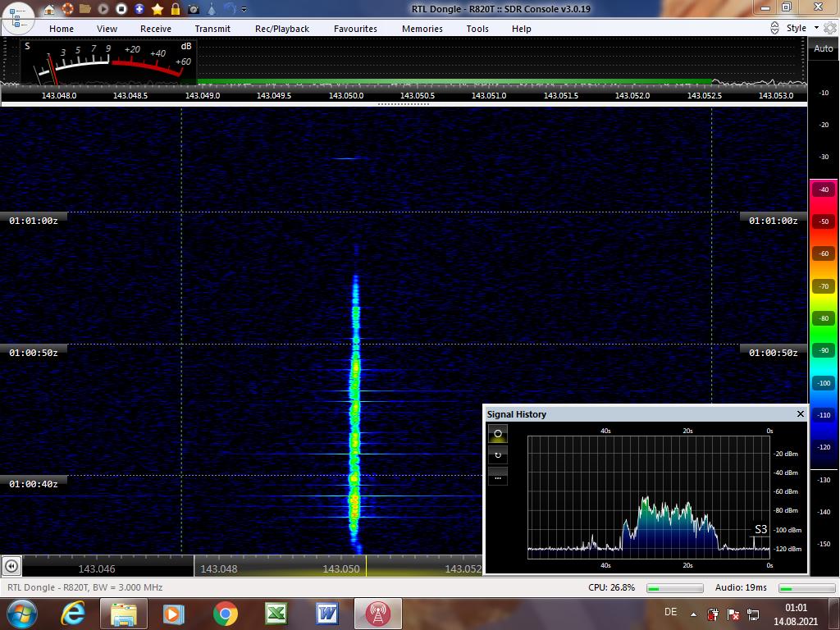Open the Home ribbon tab
Image resolution: width=840 pixels, height=630 pixels.
click(x=62, y=29)
